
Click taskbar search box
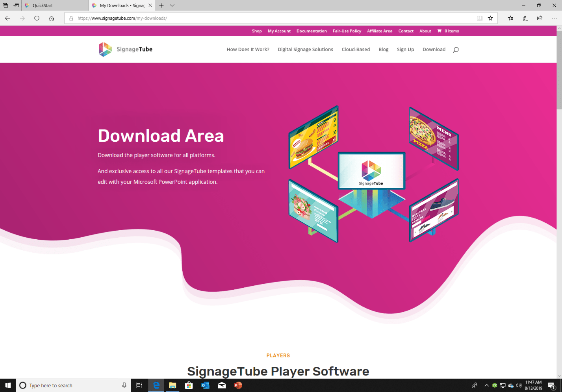click(x=74, y=385)
